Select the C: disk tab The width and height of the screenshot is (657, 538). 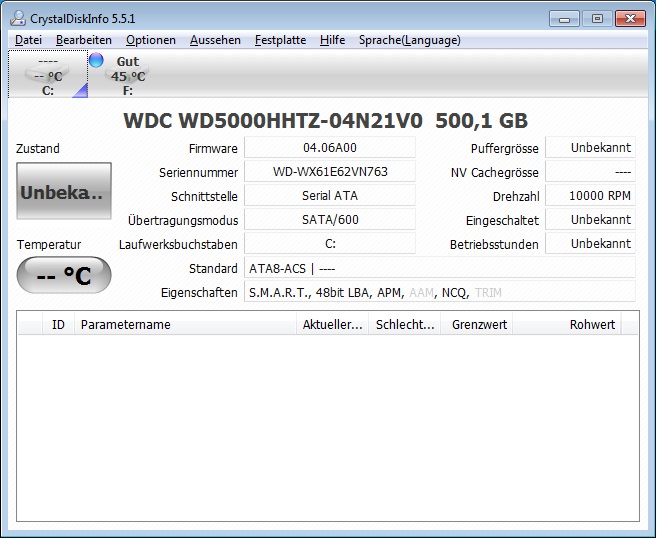48,75
